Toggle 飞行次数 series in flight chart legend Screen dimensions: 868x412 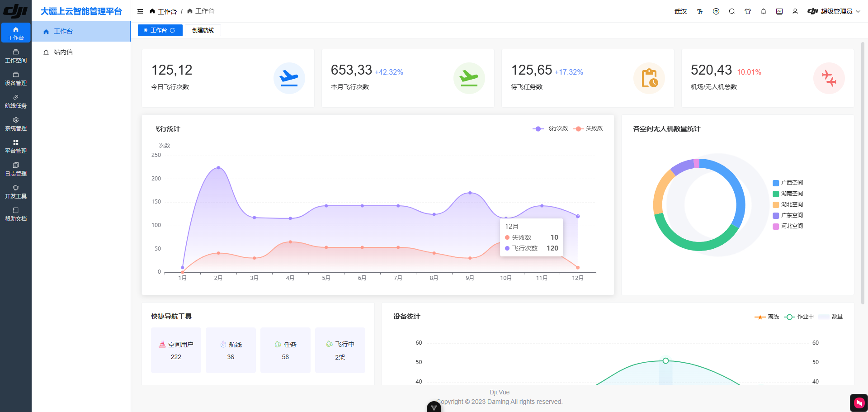[550, 128]
